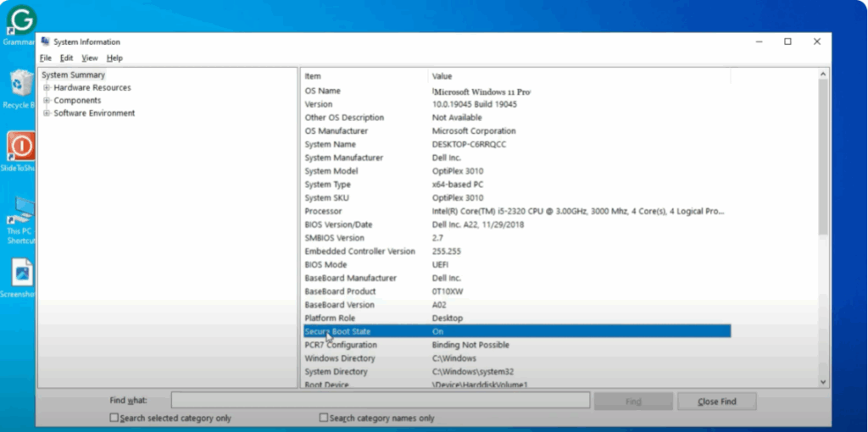This screenshot has width=868, height=432.
Task: Select the Embedded Controller Version row
Action: click(x=516, y=251)
